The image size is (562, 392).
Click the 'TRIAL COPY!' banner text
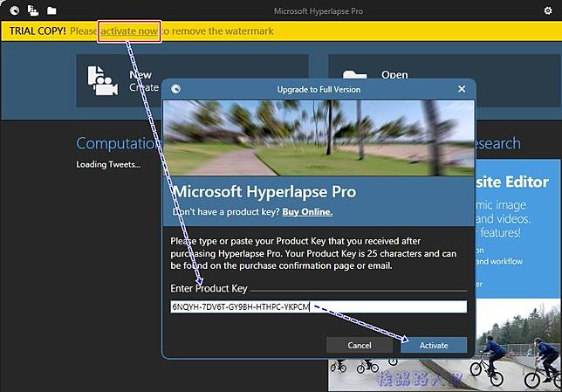(38, 31)
